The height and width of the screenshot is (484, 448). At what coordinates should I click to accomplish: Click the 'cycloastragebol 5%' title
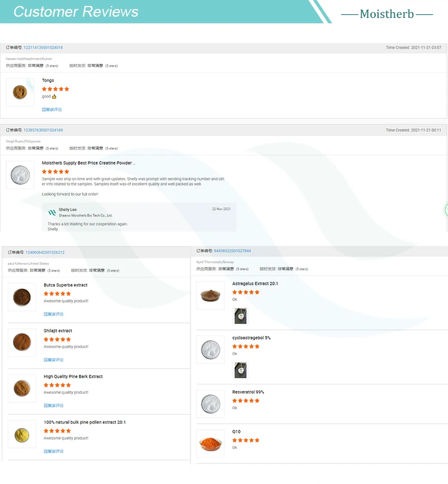[x=251, y=338]
